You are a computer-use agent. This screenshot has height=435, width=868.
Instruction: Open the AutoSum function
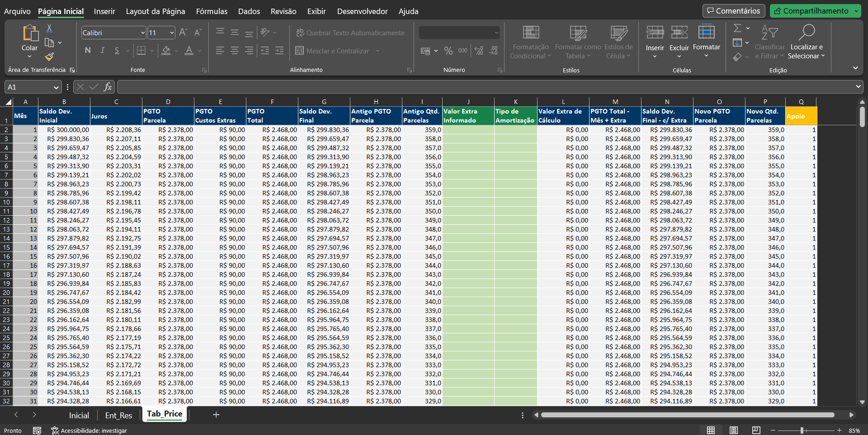(x=738, y=28)
